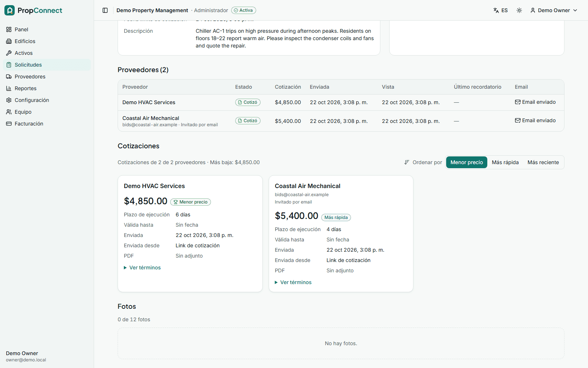588x368 pixels.
Task: Open the ES language switcher
Action: click(501, 10)
